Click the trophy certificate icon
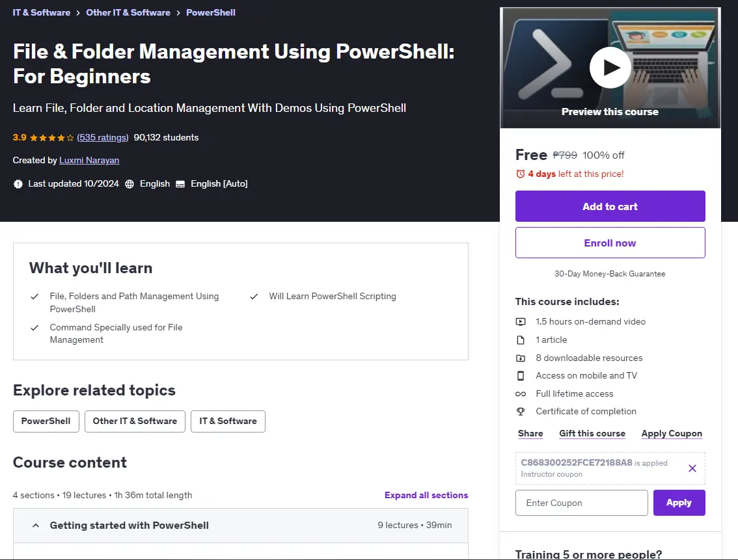This screenshot has height=560, width=738. tap(521, 412)
